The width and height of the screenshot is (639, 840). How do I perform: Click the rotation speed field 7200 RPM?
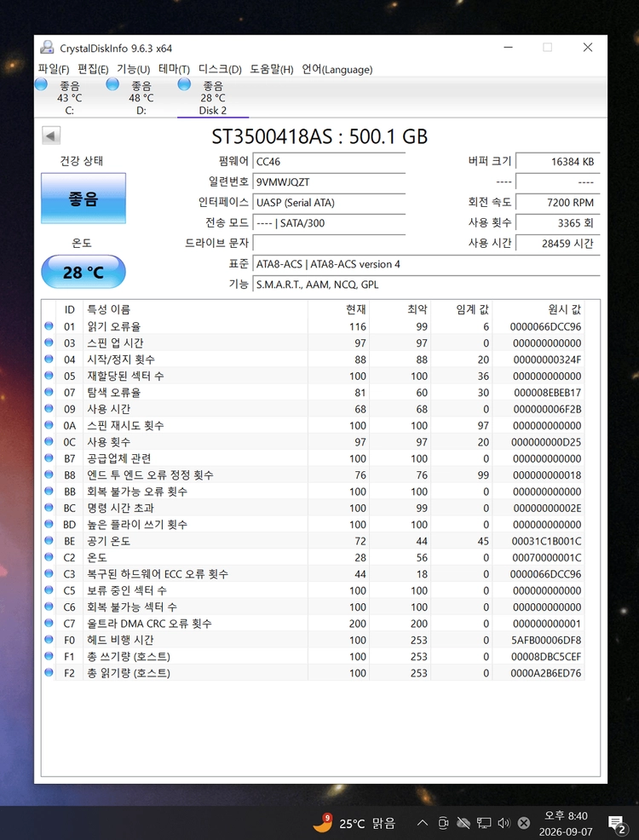click(x=557, y=203)
